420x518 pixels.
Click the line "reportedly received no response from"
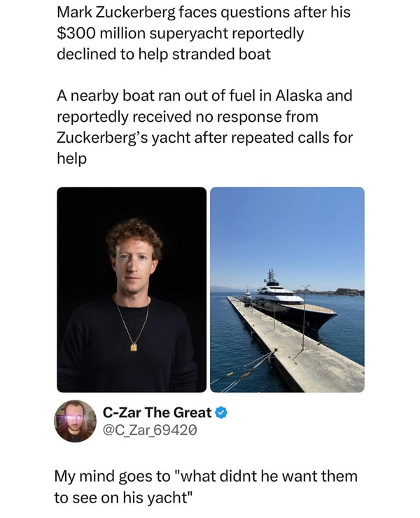pos(188,117)
